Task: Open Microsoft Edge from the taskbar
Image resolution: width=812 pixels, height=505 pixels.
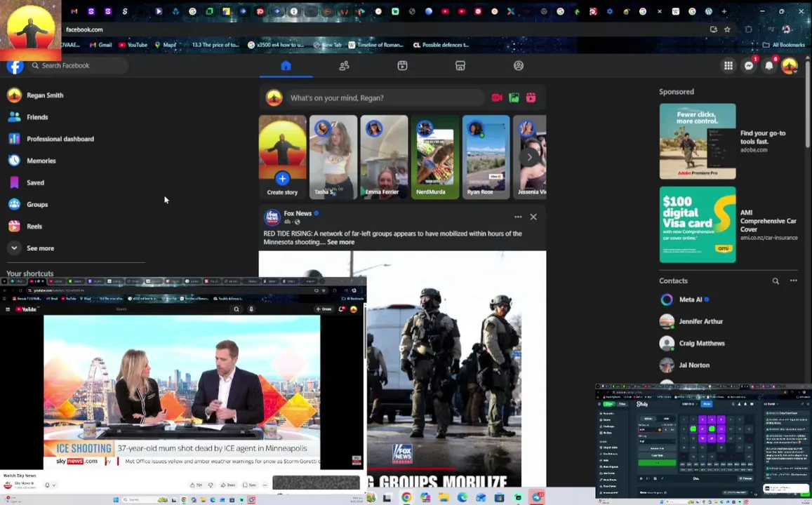Action: tap(462, 498)
